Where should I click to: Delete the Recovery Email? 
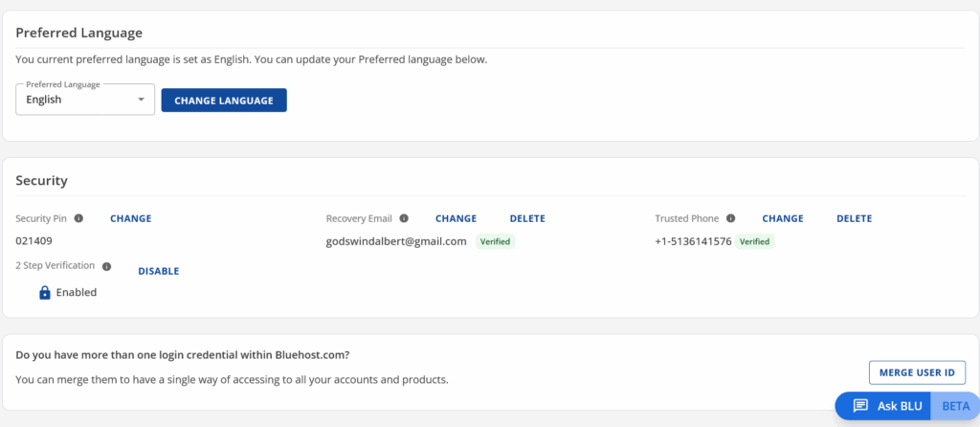[x=527, y=219]
